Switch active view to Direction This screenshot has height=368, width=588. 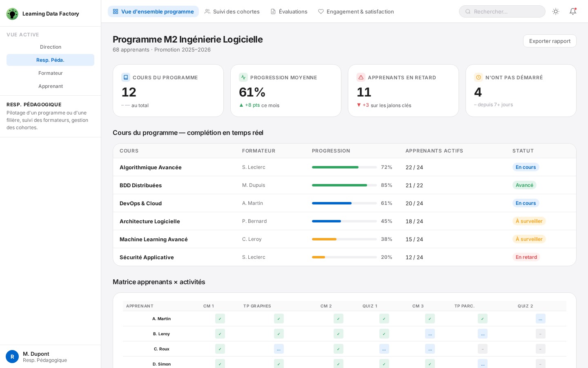click(x=51, y=47)
